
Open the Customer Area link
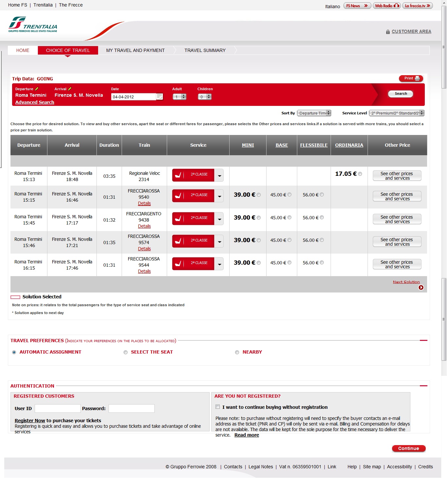pos(411,31)
